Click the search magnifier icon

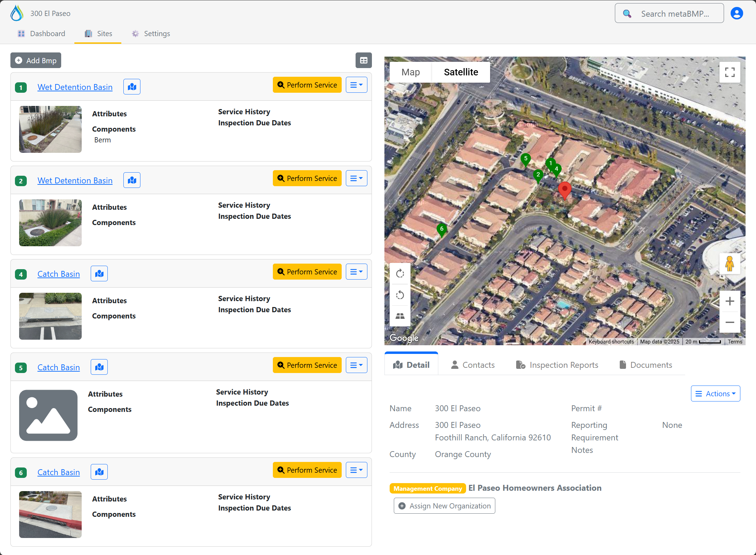tap(627, 14)
